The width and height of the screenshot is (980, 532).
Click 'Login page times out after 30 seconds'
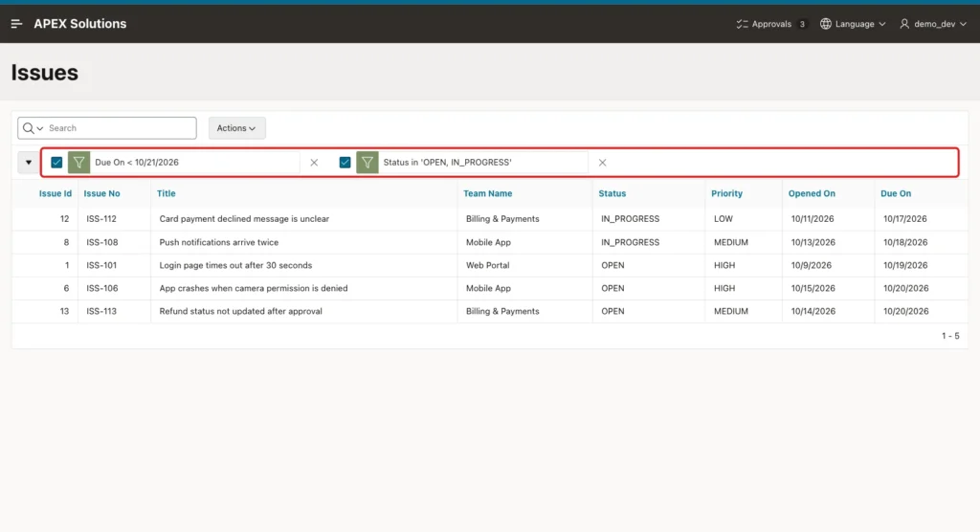[x=235, y=266]
